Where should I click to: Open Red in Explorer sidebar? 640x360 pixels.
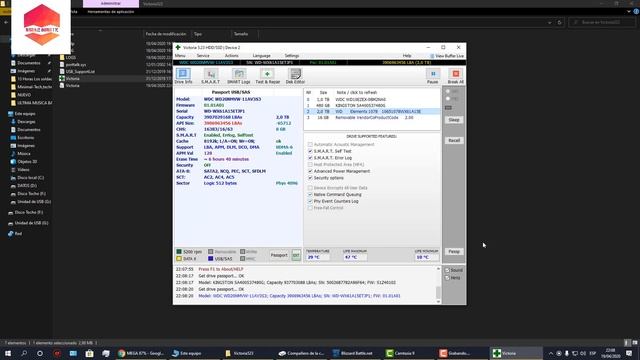point(18,234)
